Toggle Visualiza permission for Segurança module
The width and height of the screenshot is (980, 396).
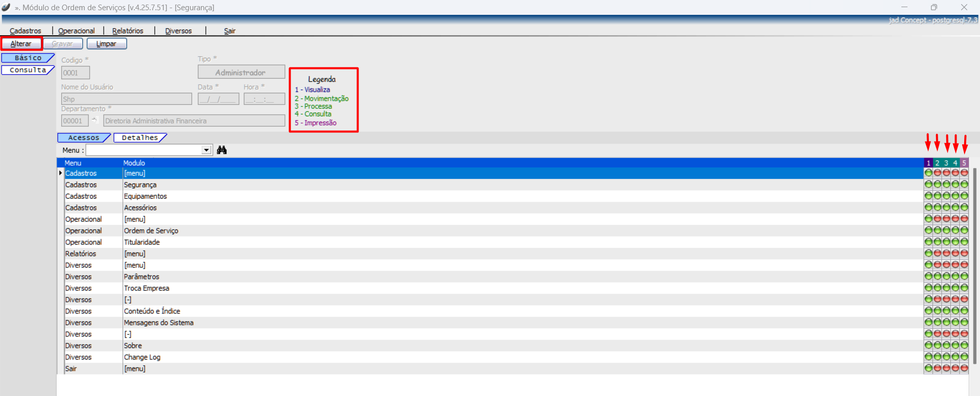[928, 184]
